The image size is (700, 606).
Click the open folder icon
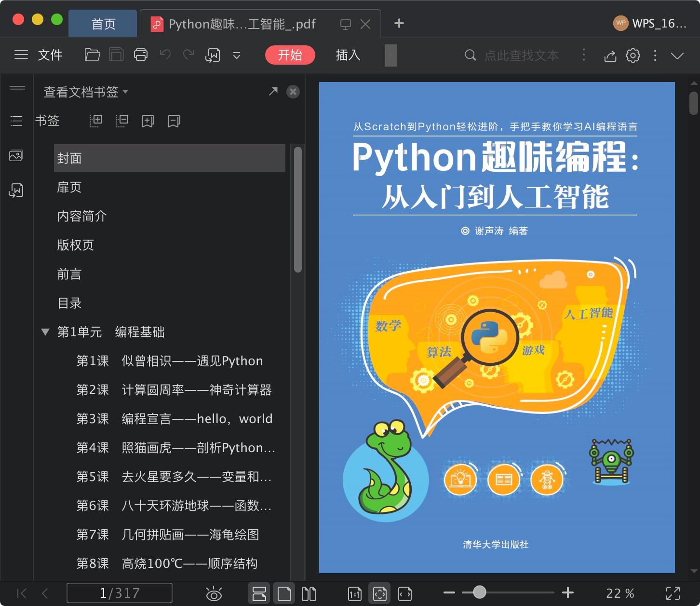tap(92, 55)
